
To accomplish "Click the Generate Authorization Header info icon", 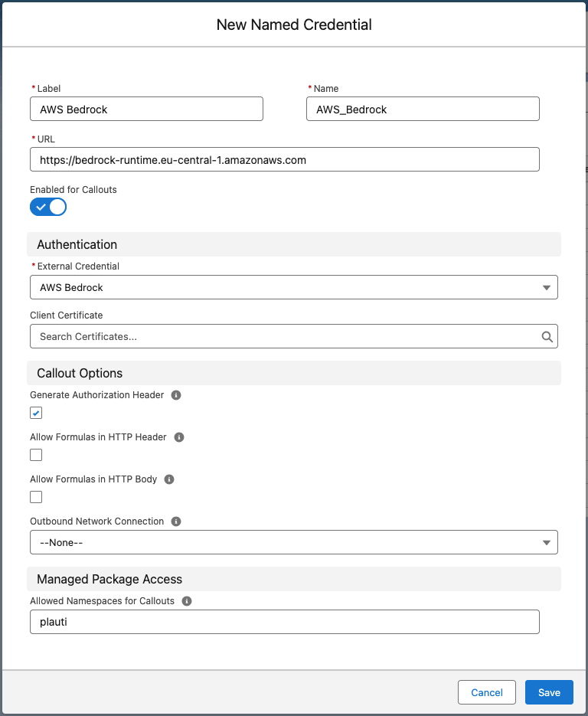I will click(x=176, y=395).
